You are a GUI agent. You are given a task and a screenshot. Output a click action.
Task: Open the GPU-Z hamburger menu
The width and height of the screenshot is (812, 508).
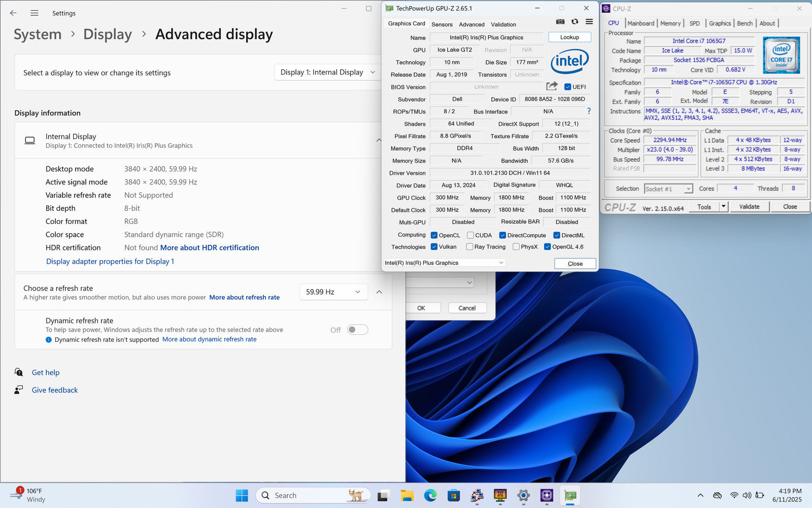(589, 22)
